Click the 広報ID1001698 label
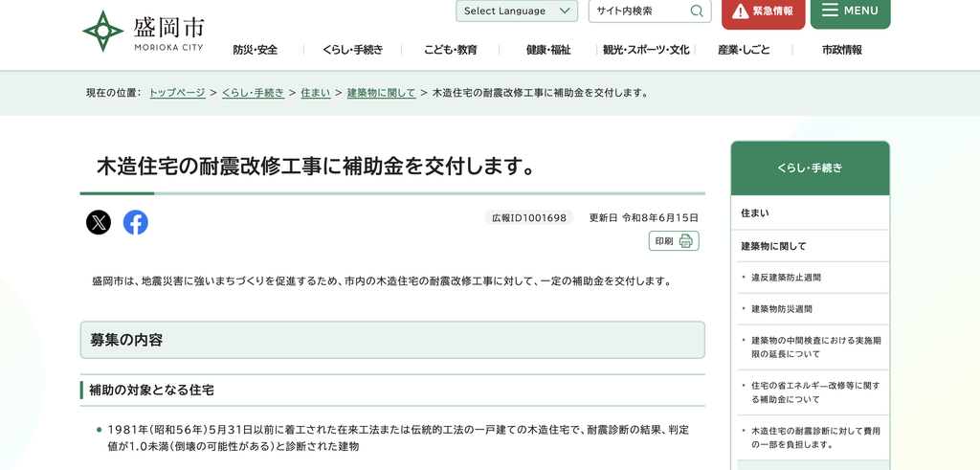The image size is (980, 470). [x=528, y=217]
